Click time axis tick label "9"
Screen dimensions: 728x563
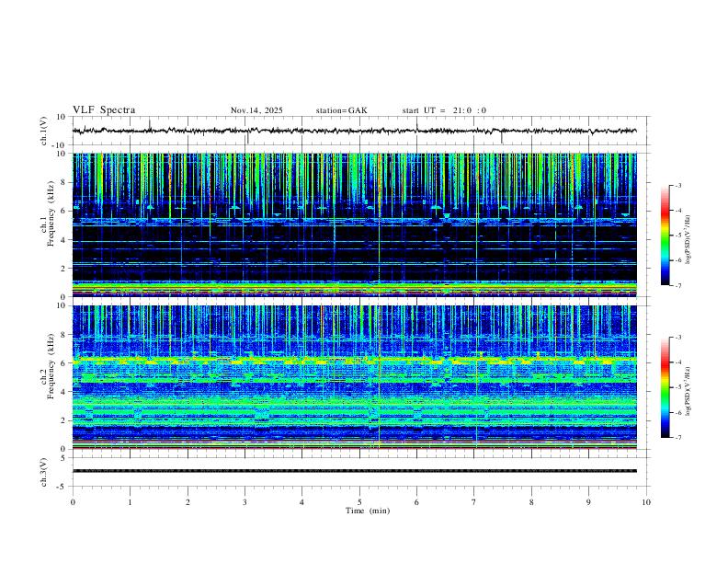pos(588,502)
